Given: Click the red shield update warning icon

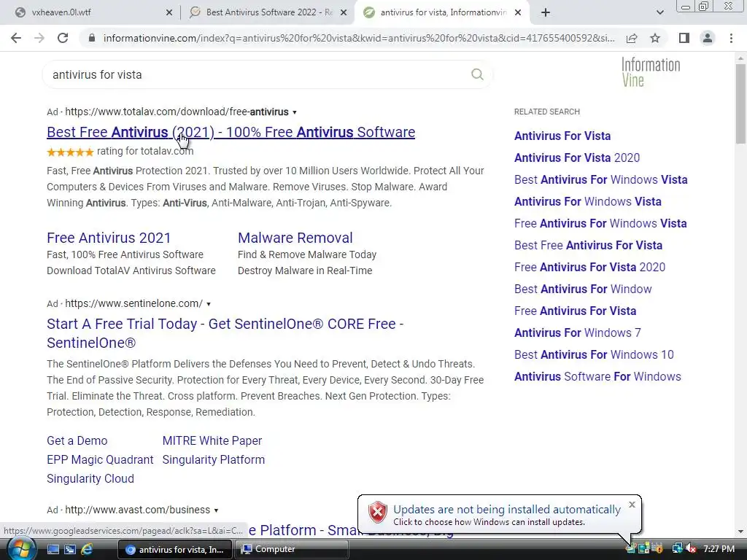Looking at the screenshot, I should pyautogui.click(x=377, y=513).
